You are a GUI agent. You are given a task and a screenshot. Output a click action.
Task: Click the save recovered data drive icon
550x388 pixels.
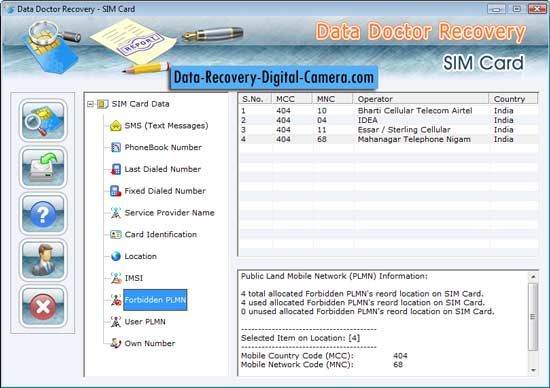pyautogui.click(x=43, y=167)
